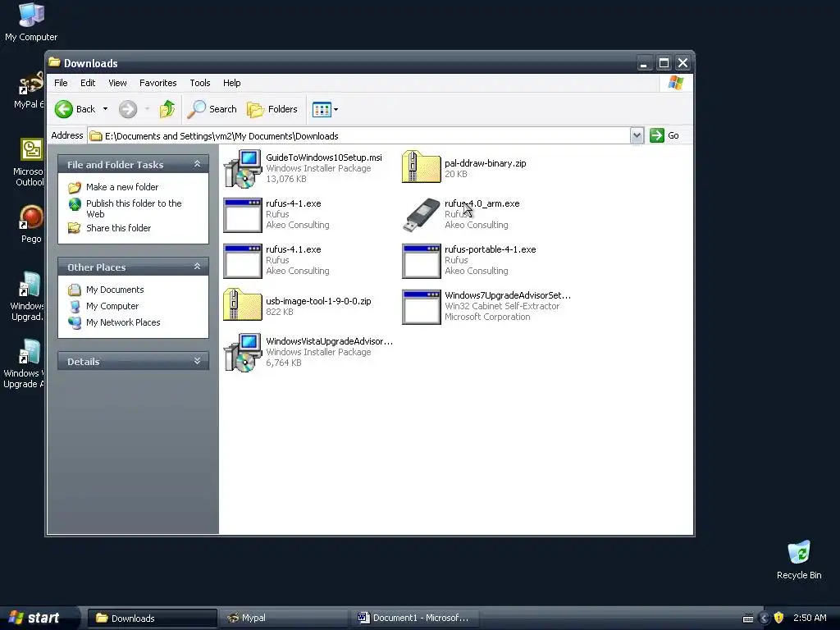Collapse the Other Places panel
Viewport: 840px width, 630px height.
tap(197, 267)
